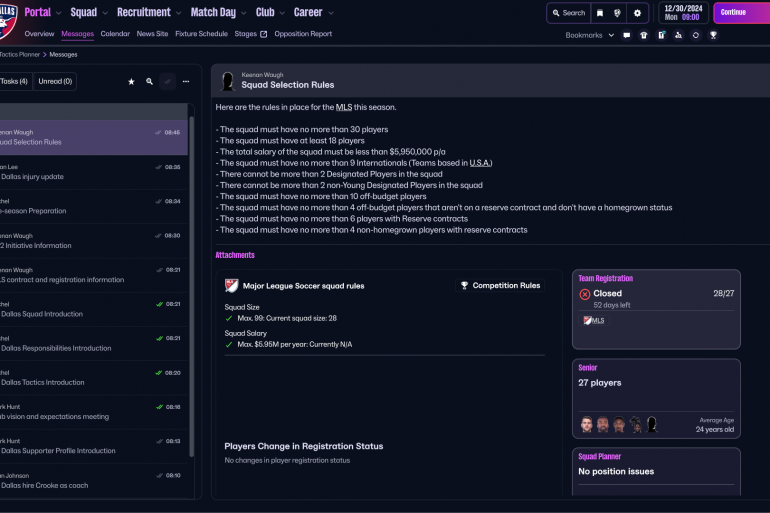Click the trophy icon in bookmarks bar
The image size is (770, 513).
click(713, 35)
